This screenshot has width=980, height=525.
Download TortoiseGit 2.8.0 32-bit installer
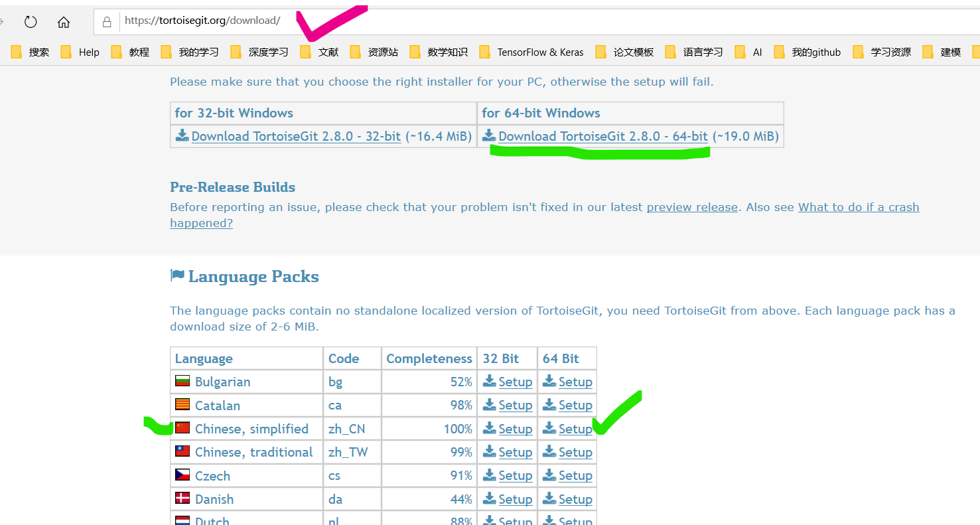click(296, 136)
